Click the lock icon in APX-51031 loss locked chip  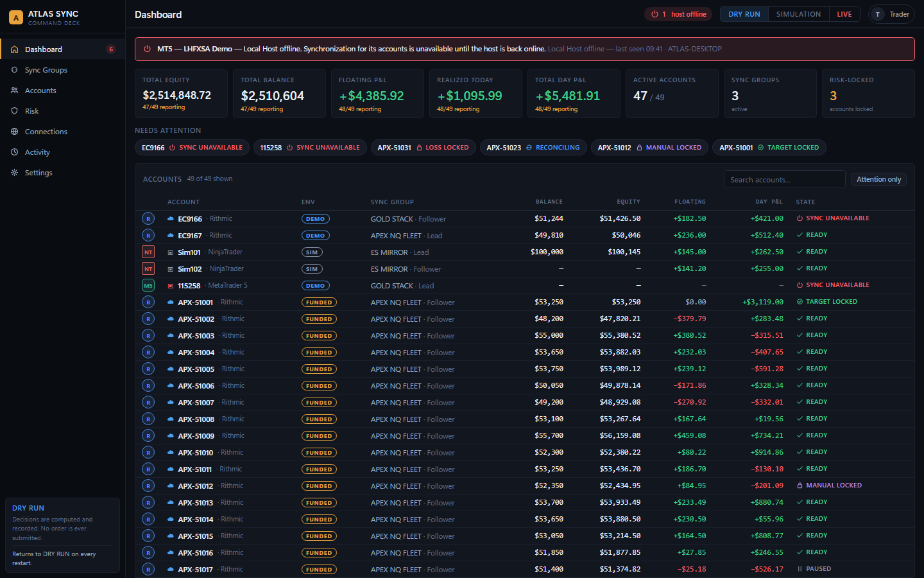[419, 148]
